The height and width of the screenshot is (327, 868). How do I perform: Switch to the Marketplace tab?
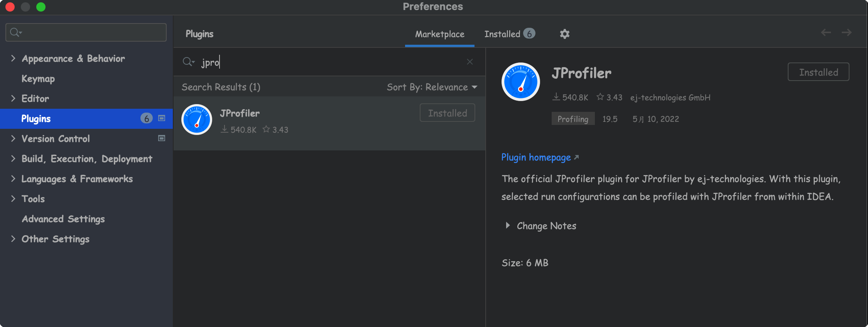pyautogui.click(x=440, y=34)
